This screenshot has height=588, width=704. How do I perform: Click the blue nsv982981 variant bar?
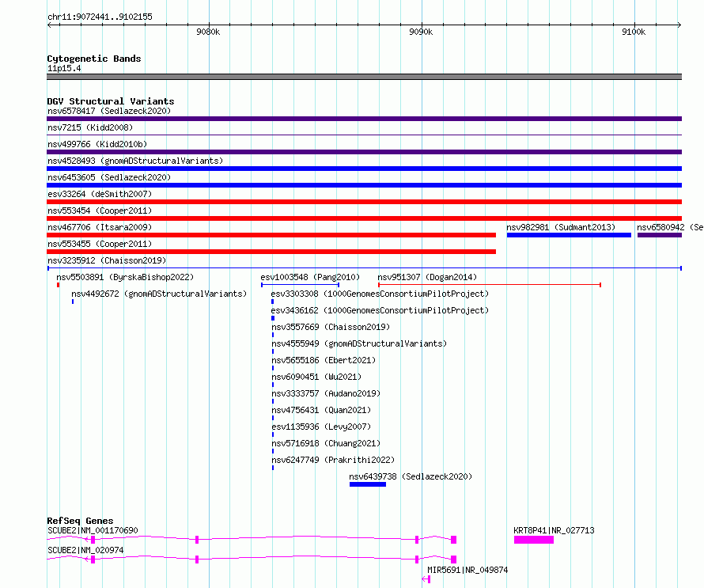[x=569, y=235]
